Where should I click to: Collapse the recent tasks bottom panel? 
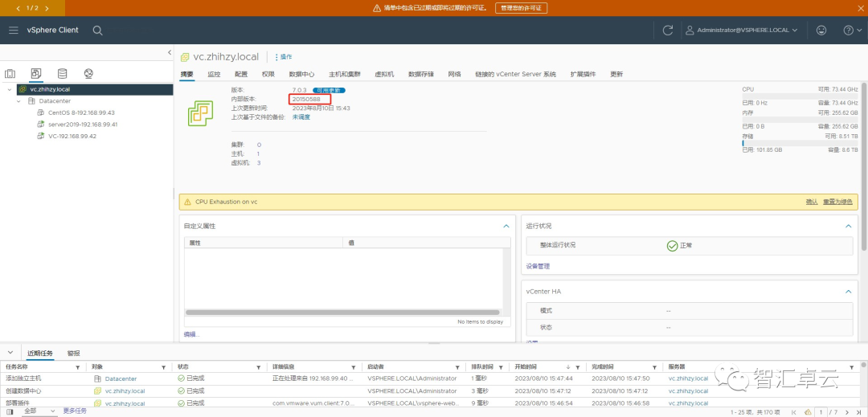(x=10, y=353)
